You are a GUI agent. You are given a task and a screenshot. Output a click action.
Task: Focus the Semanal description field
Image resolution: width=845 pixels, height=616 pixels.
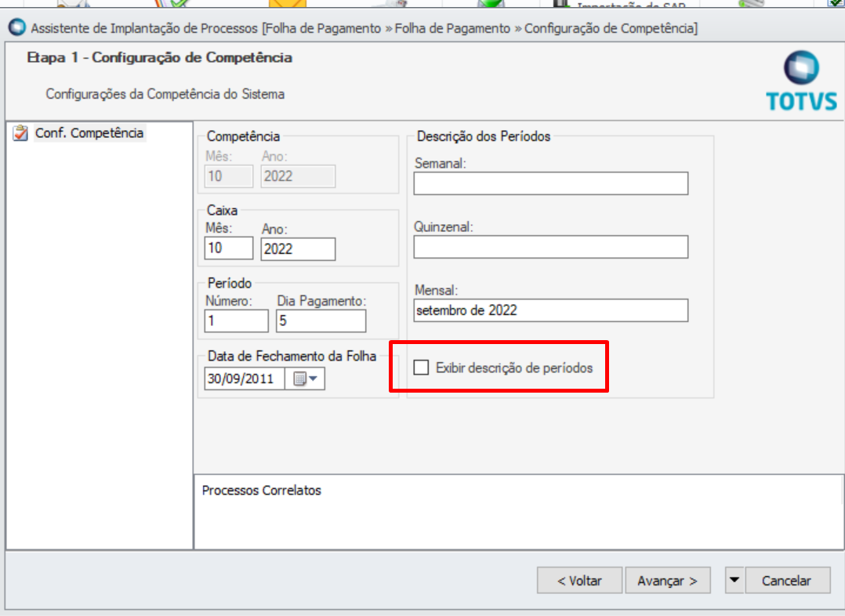click(551, 183)
